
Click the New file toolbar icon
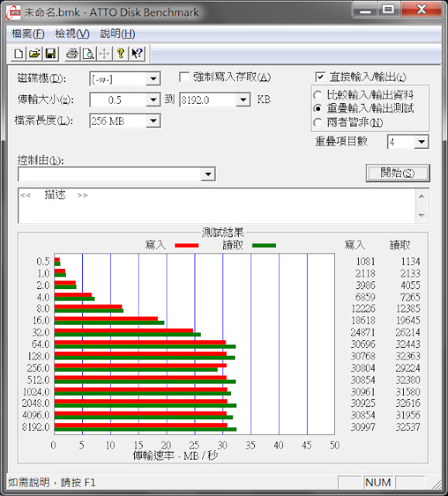tap(19, 53)
